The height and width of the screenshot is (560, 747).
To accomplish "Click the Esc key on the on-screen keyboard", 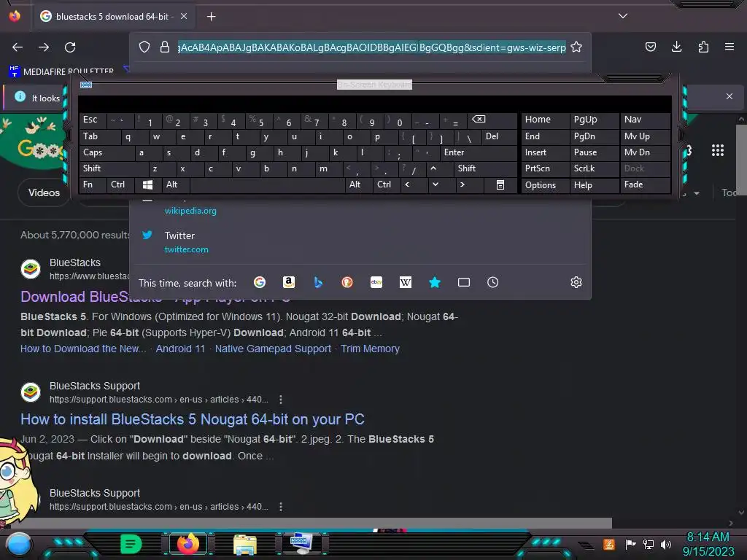I will [93, 120].
